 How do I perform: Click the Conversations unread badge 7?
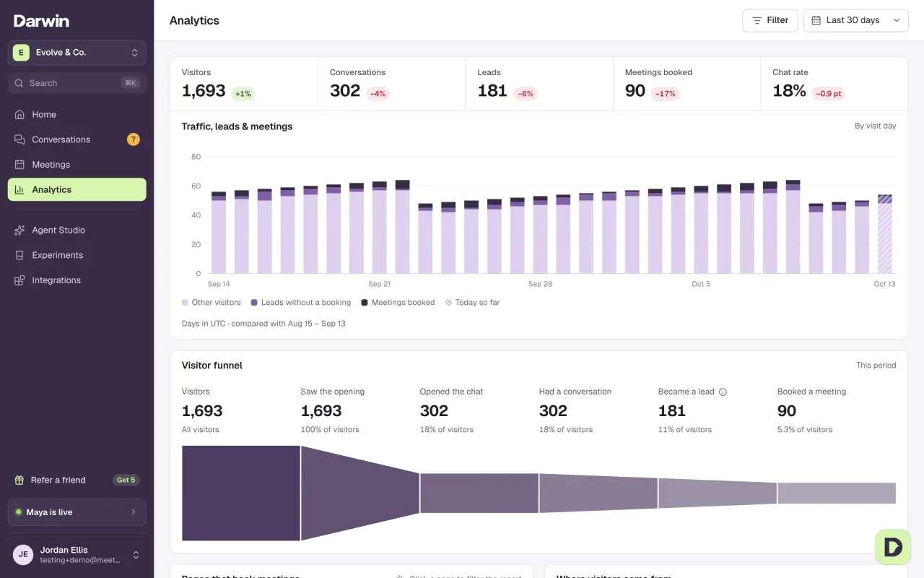tap(134, 139)
